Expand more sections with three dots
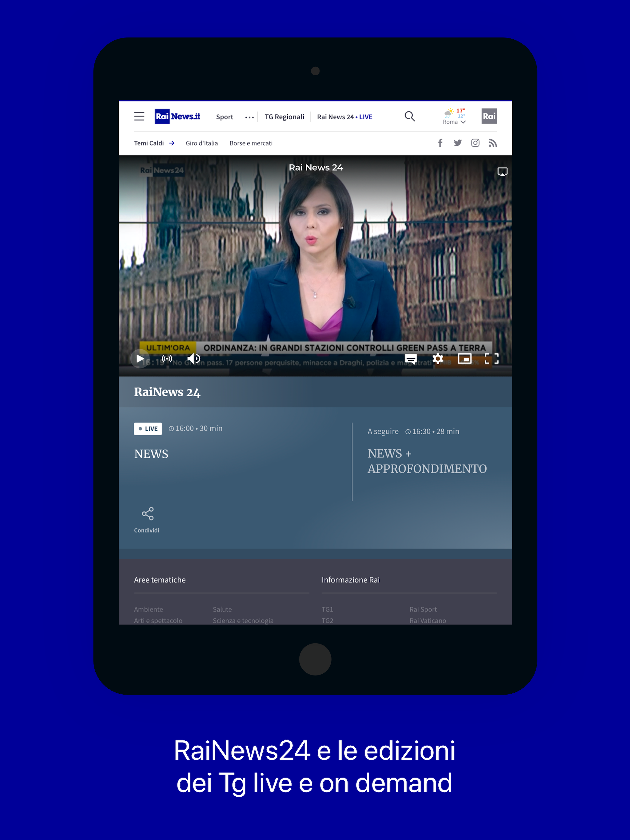 click(x=249, y=117)
